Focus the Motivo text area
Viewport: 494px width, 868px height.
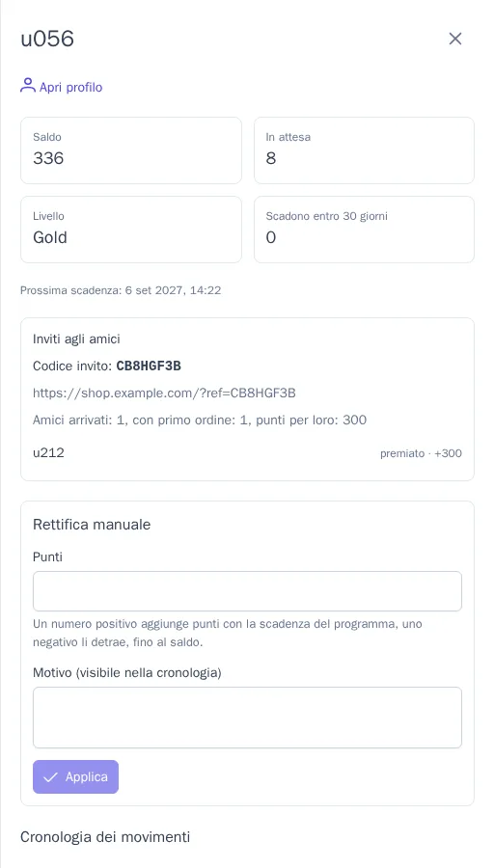tap(248, 718)
